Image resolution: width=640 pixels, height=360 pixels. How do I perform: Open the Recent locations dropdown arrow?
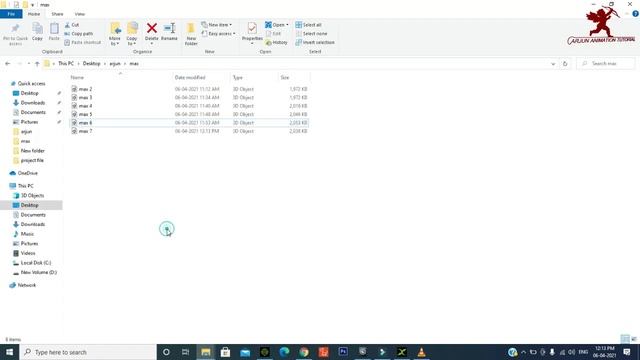click(x=29, y=64)
